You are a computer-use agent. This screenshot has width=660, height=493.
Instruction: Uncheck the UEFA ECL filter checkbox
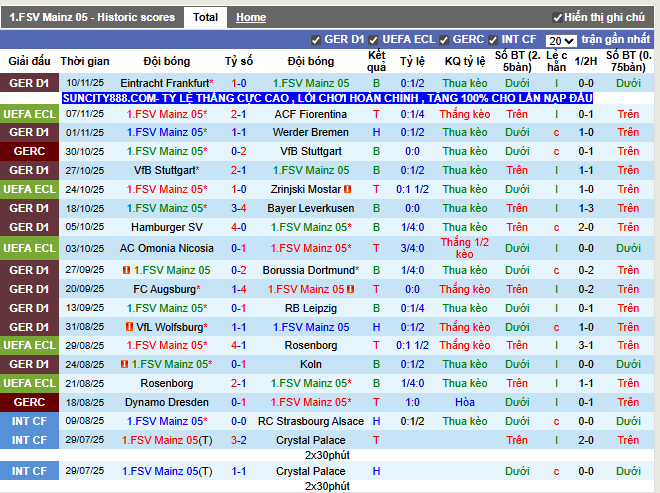tap(373, 40)
